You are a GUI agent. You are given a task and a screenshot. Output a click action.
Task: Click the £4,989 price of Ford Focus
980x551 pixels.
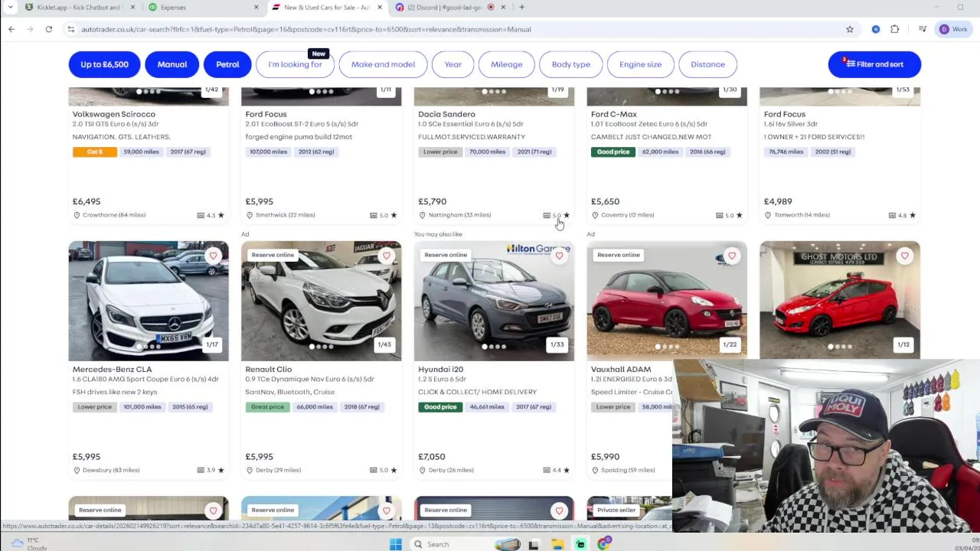click(778, 201)
